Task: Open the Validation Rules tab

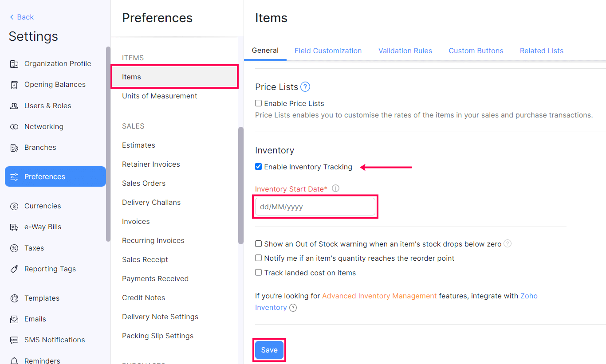Action: (405, 51)
